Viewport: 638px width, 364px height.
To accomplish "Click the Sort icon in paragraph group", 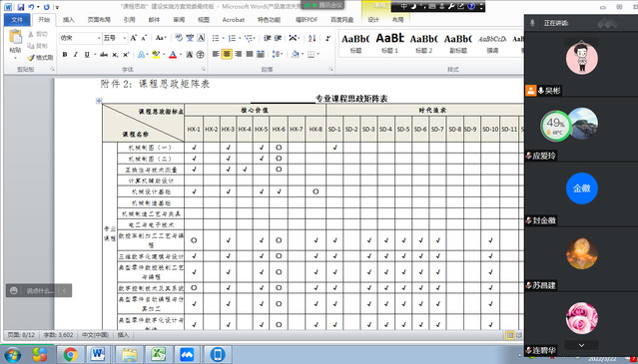I will click(313, 38).
